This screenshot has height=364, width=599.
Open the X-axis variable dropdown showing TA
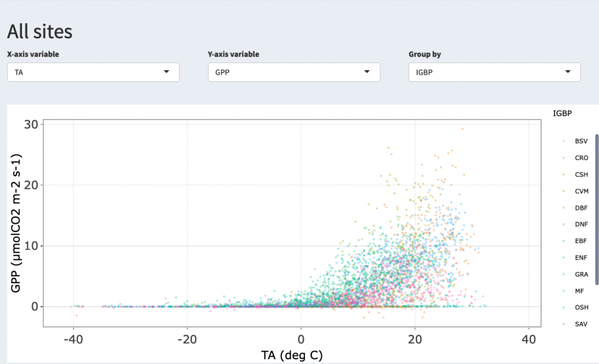pyautogui.click(x=92, y=72)
